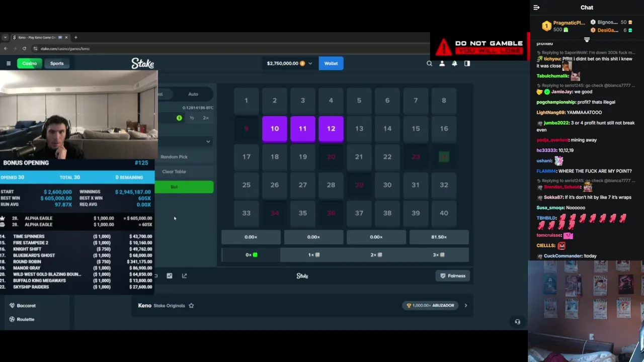The width and height of the screenshot is (644, 362).
Task: Open the Stake hamburger menu
Action: [9, 63]
